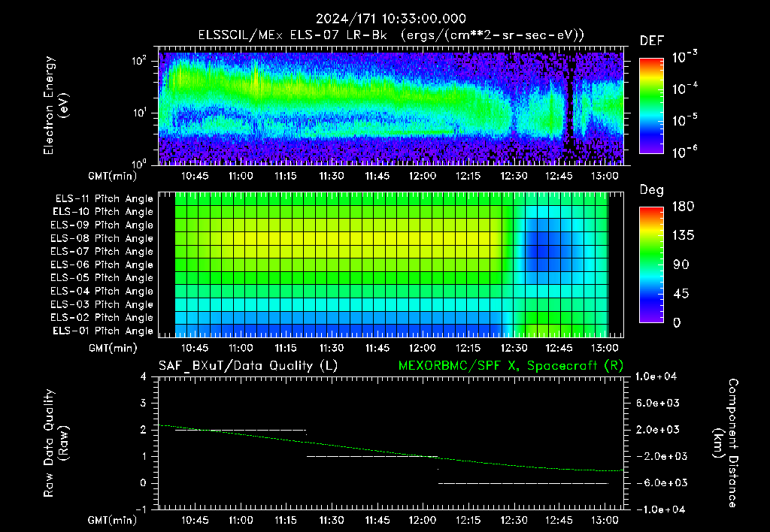
Task: Select the ELS-03 Pitch Angle row label
Action: coord(102,305)
